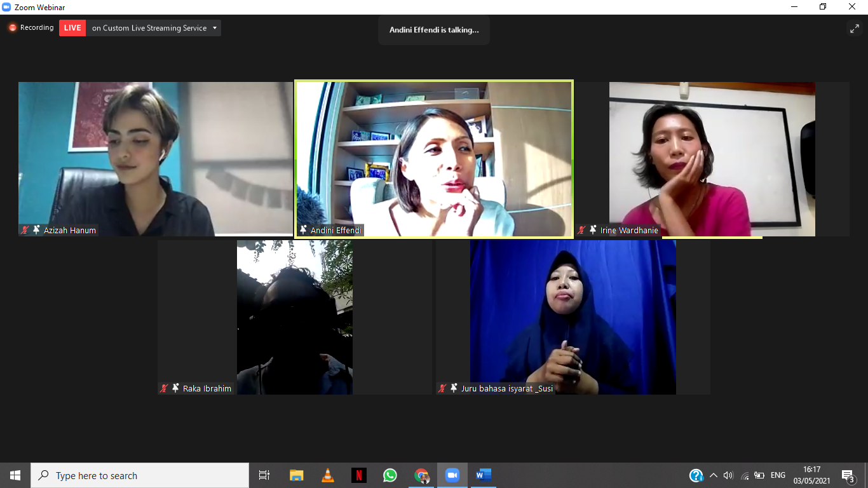
Task: Click the muted mic icon for Raka Ibrahim
Action: [164, 388]
